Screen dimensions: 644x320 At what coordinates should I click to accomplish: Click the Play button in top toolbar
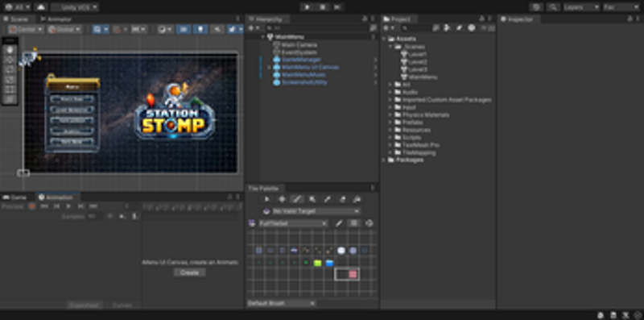(308, 7)
